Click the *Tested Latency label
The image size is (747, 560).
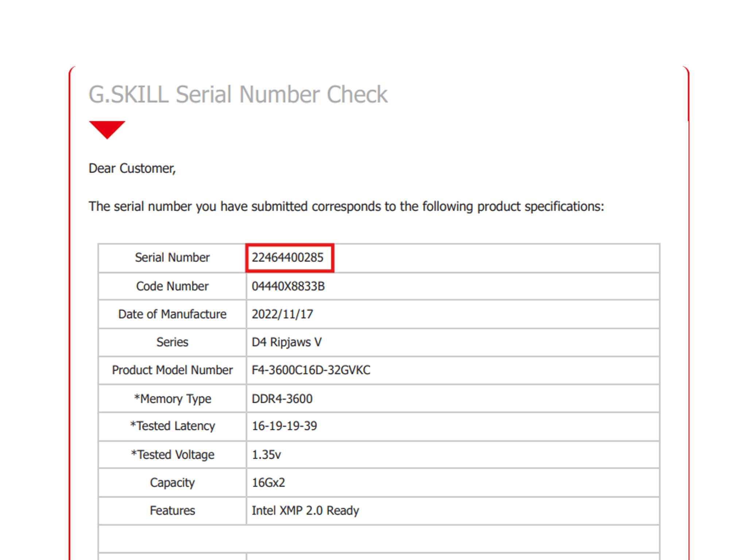coord(173,426)
